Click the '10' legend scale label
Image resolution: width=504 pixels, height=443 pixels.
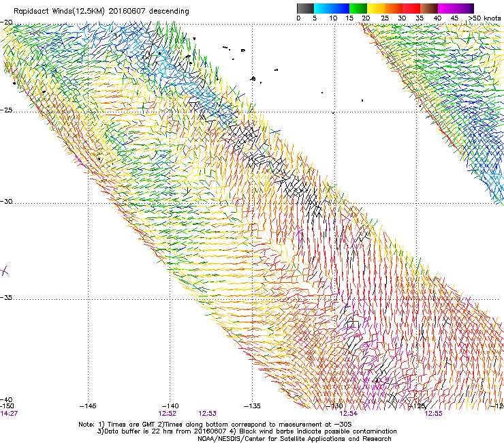tap(333, 18)
